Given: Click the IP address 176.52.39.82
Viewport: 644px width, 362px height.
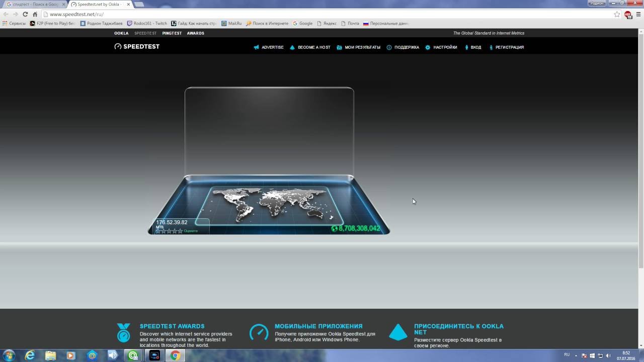Looking at the screenshot, I should 172,222.
